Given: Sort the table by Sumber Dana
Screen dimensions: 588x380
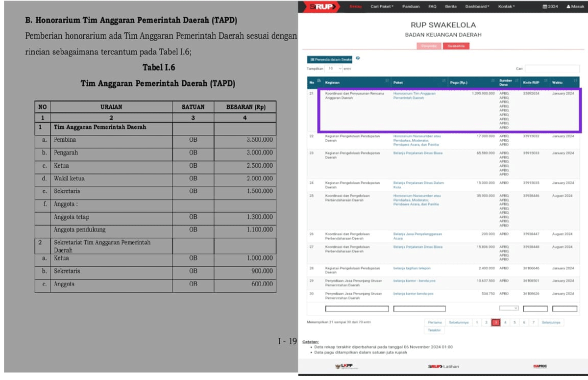Looking at the screenshot, I should point(509,82).
